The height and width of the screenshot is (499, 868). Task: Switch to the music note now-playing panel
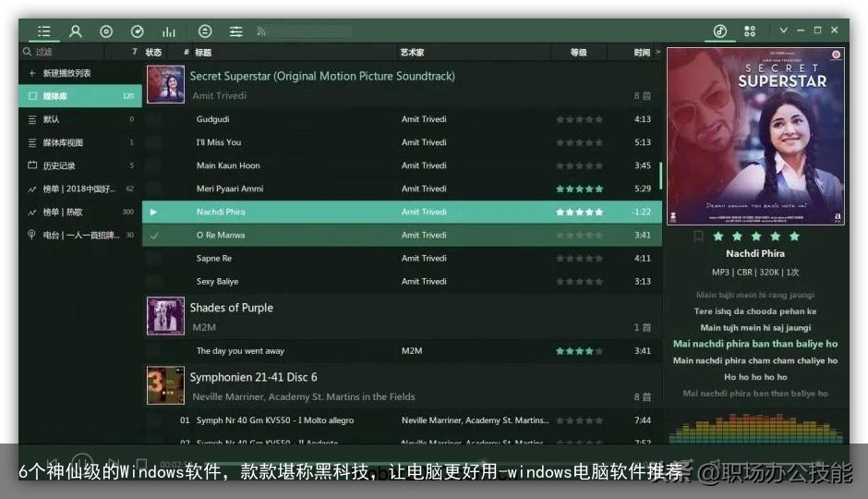719,31
